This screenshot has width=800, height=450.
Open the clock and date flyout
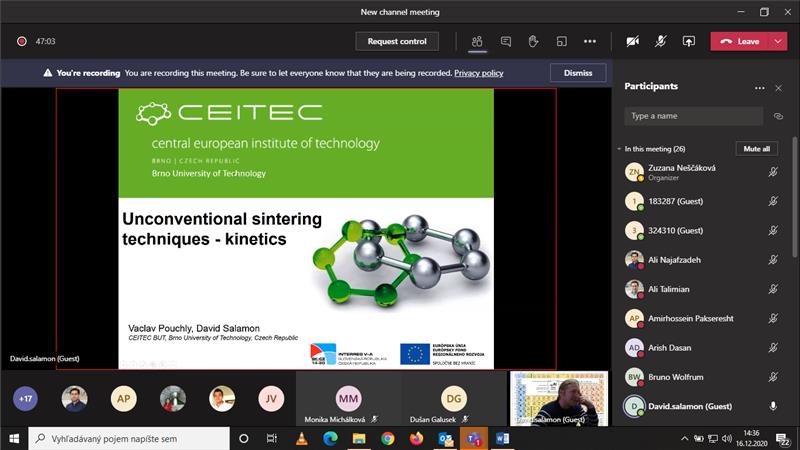[x=752, y=438]
